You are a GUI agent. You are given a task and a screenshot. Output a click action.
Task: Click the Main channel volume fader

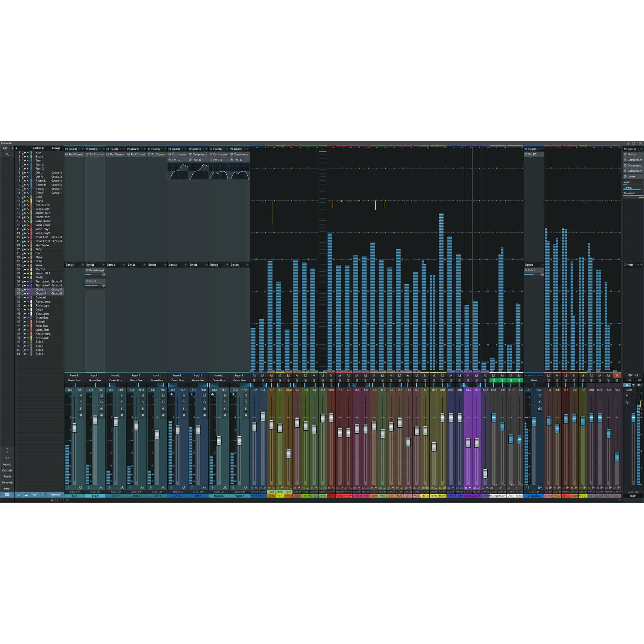pyautogui.click(x=633, y=417)
